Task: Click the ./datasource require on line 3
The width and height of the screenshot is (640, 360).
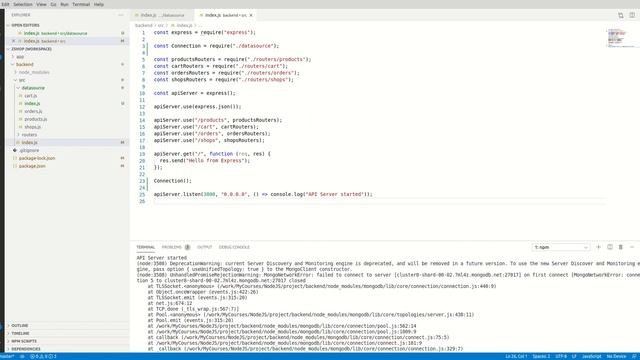Action: click(x=254, y=46)
